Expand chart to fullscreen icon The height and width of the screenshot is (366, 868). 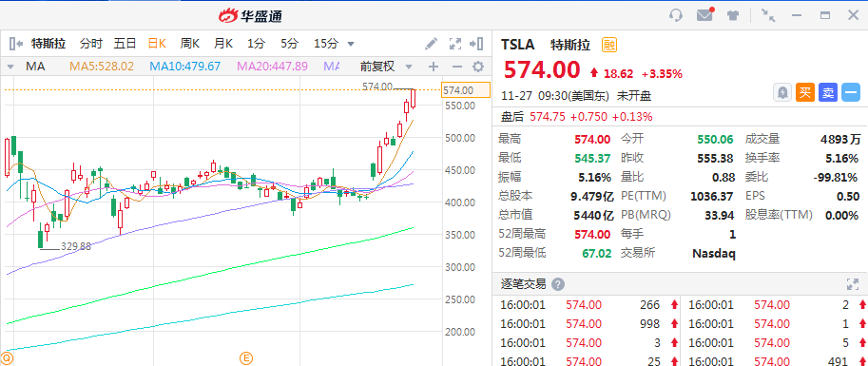tap(455, 44)
